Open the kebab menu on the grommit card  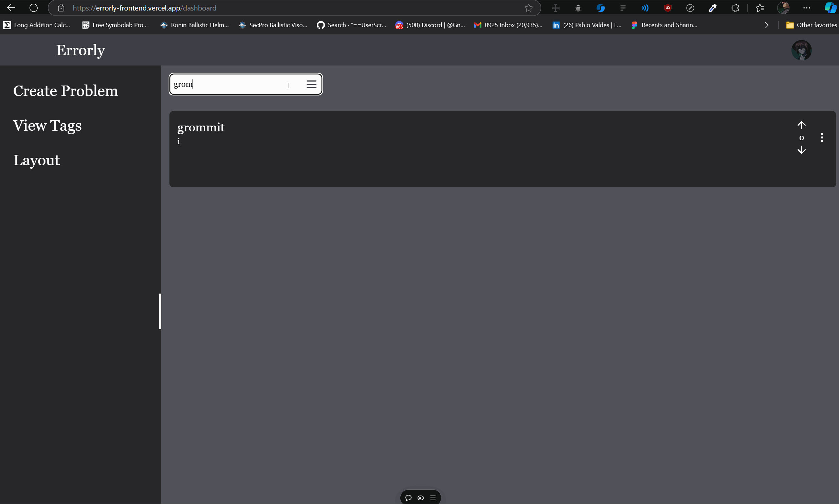click(822, 137)
